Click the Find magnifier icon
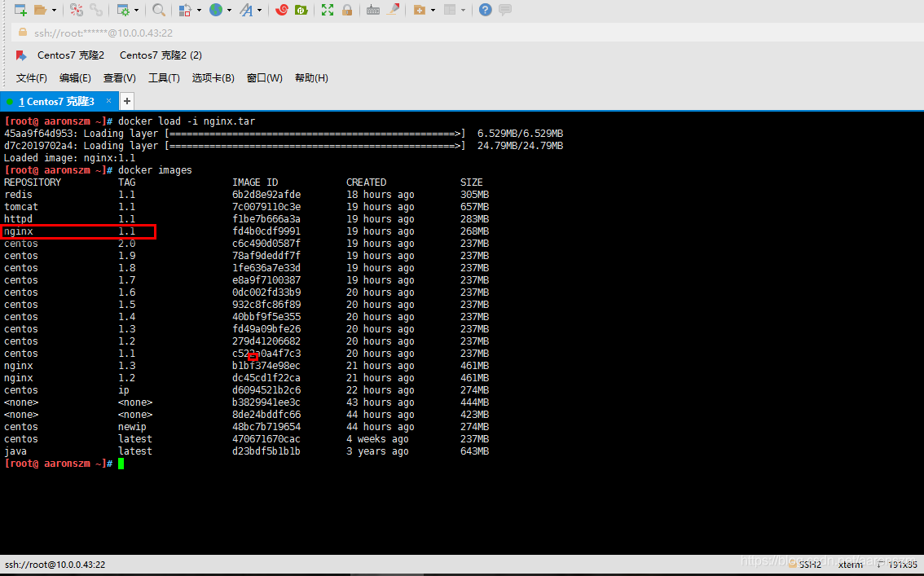 (159, 10)
